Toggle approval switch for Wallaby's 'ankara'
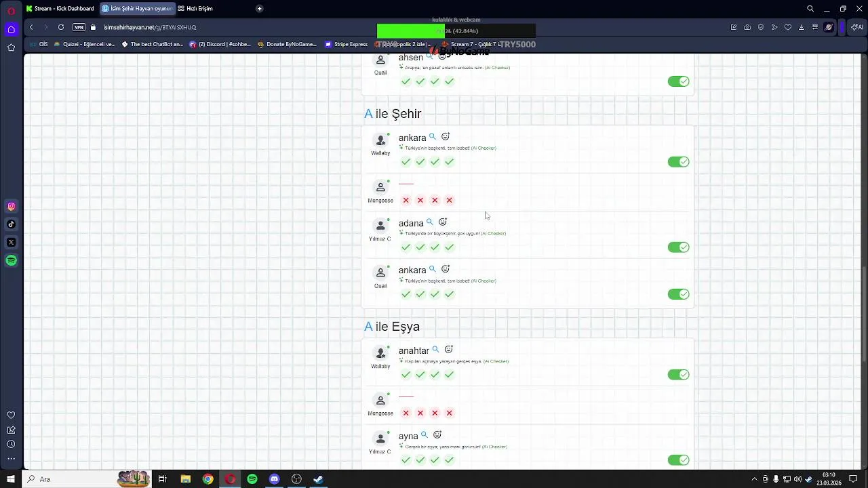Image resolution: width=868 pixels, height=488 pixels. click(678, 162)
